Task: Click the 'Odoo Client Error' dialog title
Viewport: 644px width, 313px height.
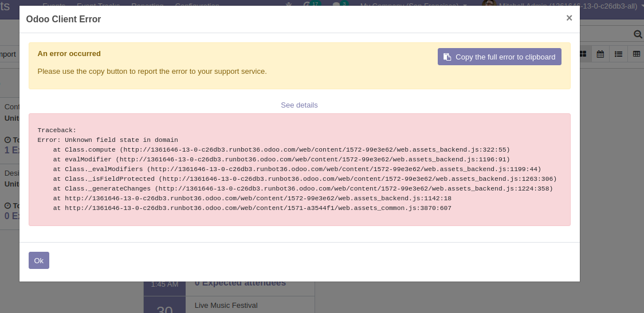Action: 63,19
